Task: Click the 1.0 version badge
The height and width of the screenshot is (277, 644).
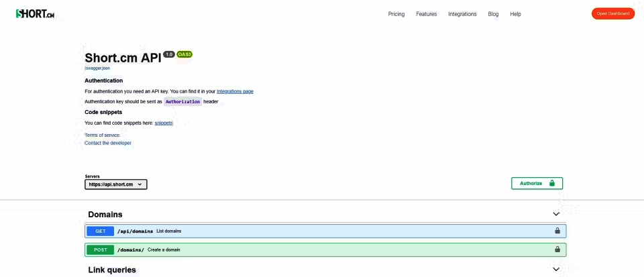Action: (x=169, y=54)
